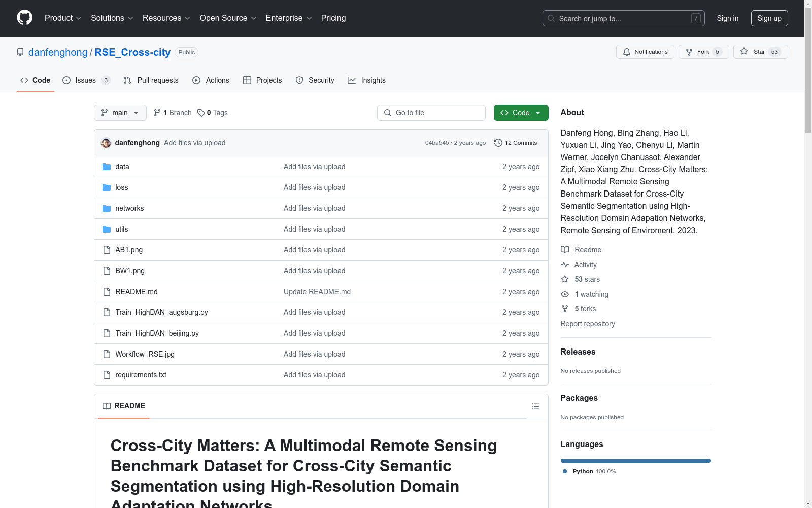Click the folder icon next to utils
This screenshot has width=812, height=508.
pyautogui.click(x=107, y=229)
